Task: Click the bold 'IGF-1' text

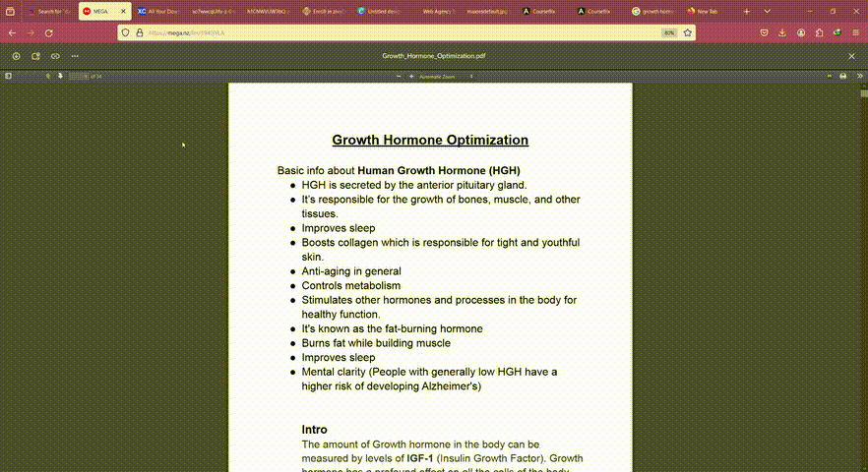Action: [420, 458]
